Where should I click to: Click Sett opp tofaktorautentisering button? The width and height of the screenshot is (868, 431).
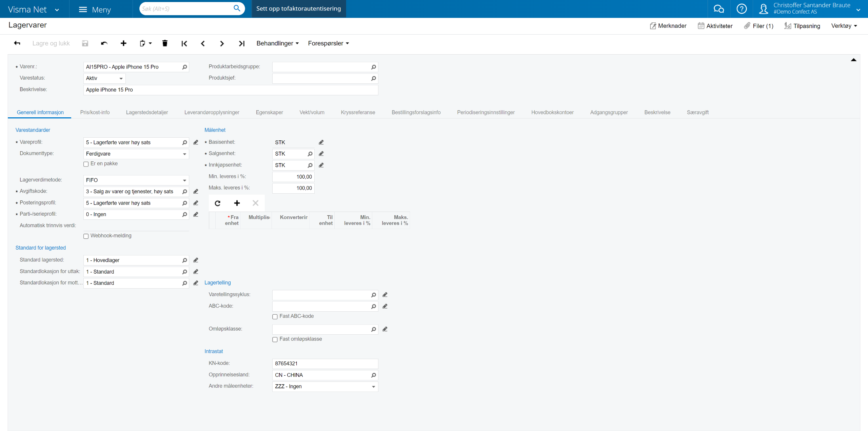click(298, 9)
